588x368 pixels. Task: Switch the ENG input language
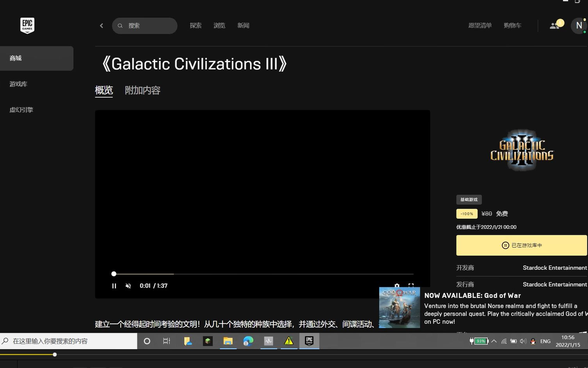pyautogui.click(x=545, y=341)
